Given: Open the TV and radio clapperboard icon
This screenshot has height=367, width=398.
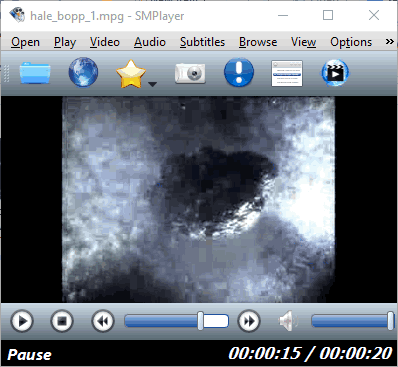Looking at the screenshot, I should pyautogui.click(x=335, y=73).
